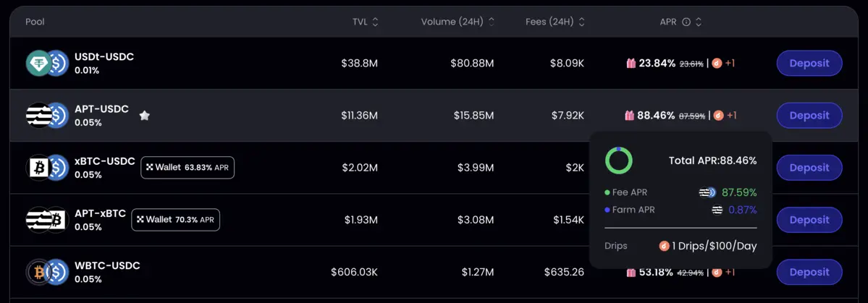Click the gift icon beside 23.84% APR
Viewport: 868px width, 303px height.
click(x=631, y=64)
